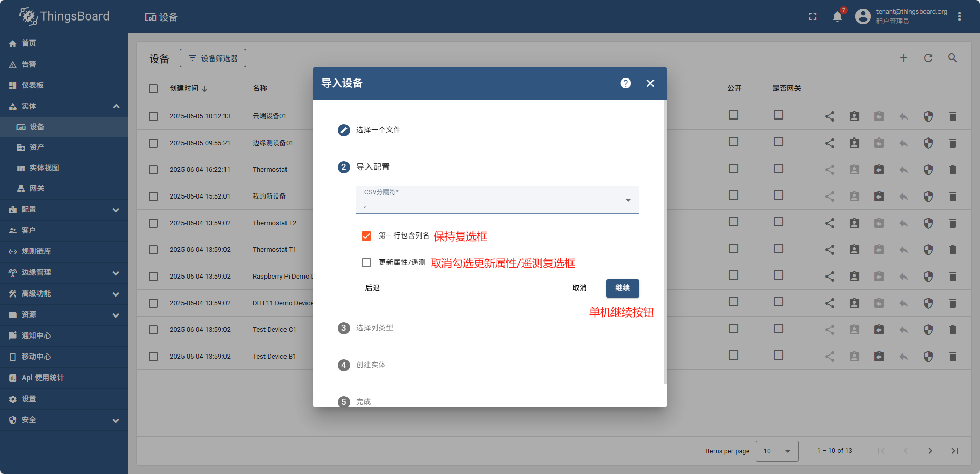Image resolution: width=980 pixels, height=474 pixels.
Task: Open device search magnifier icon
Action: pos(952,58)
